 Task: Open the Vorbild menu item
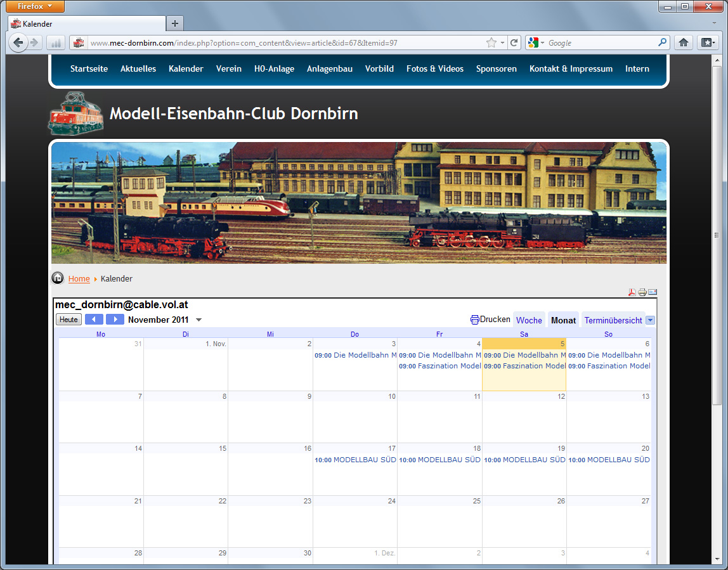[379, 68]
